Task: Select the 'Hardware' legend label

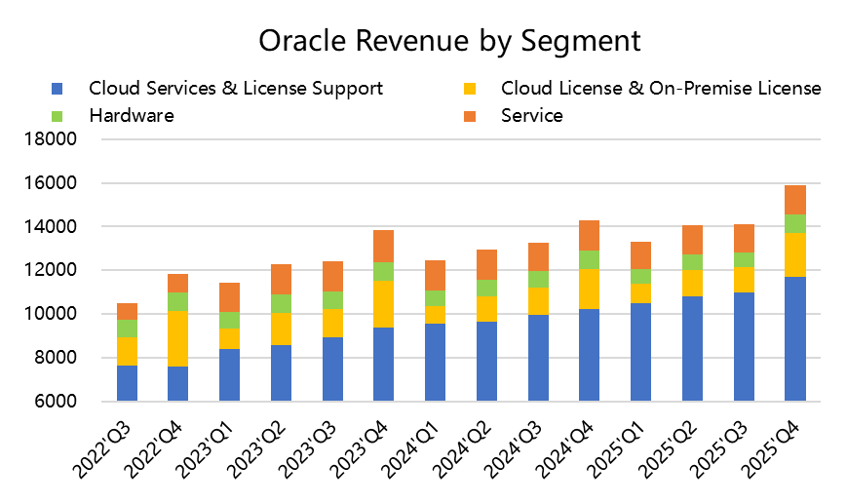Action: click(132, 116)
